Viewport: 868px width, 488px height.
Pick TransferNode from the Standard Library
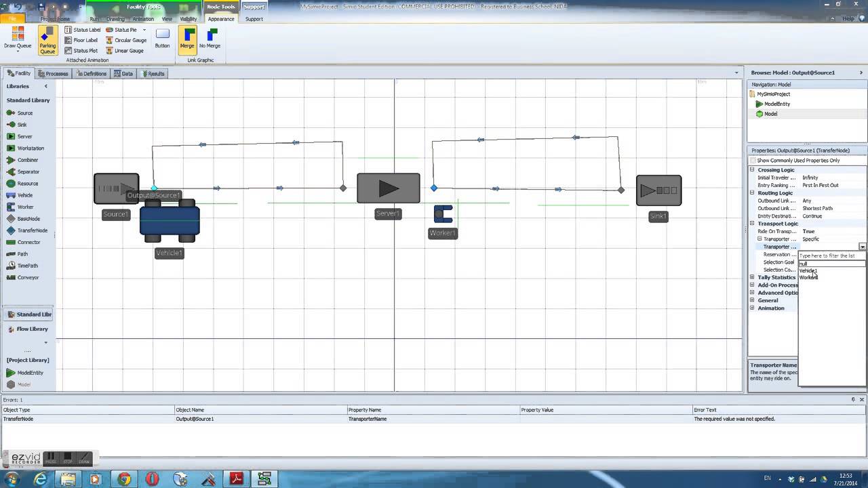coord(27,230)
